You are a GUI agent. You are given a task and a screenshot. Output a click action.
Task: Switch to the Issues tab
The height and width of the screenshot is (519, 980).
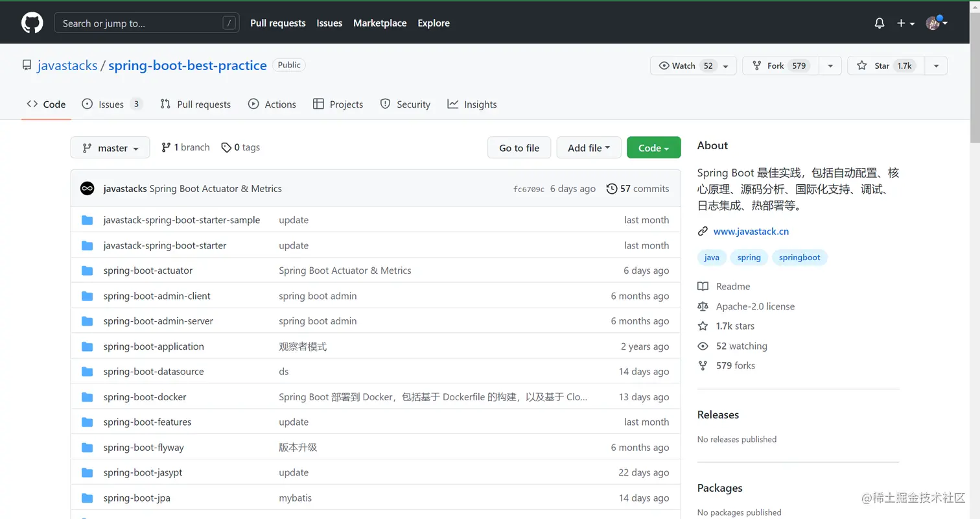click(112, 104)
